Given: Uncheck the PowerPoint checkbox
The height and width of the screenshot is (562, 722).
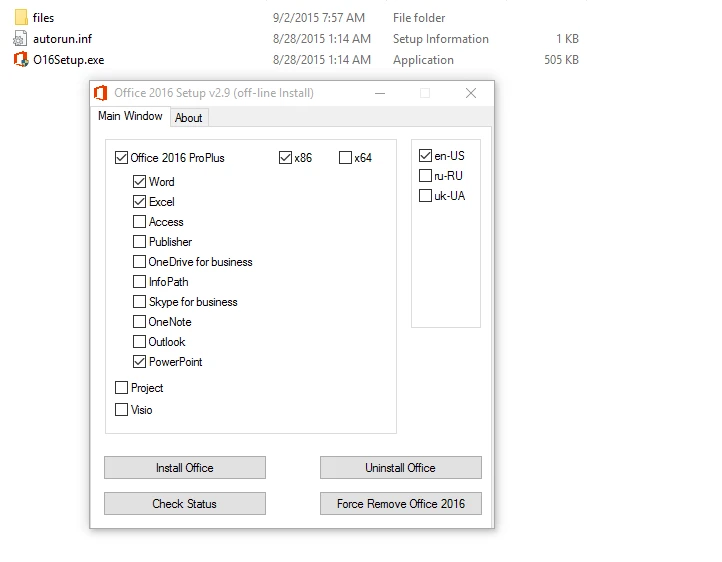Looking at the screenshot, I should (139, 362).
